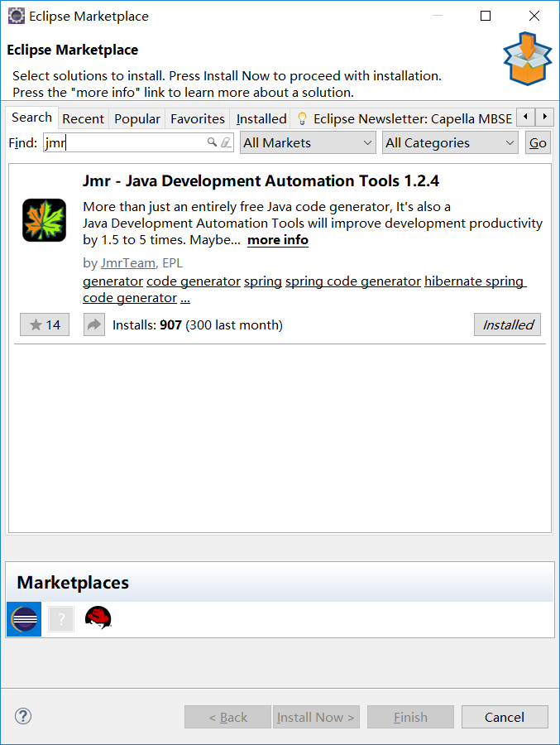The height and width of the screenshot is (745, 560).
Task: Open the JmrTeam author link
Action: [127, 262]
